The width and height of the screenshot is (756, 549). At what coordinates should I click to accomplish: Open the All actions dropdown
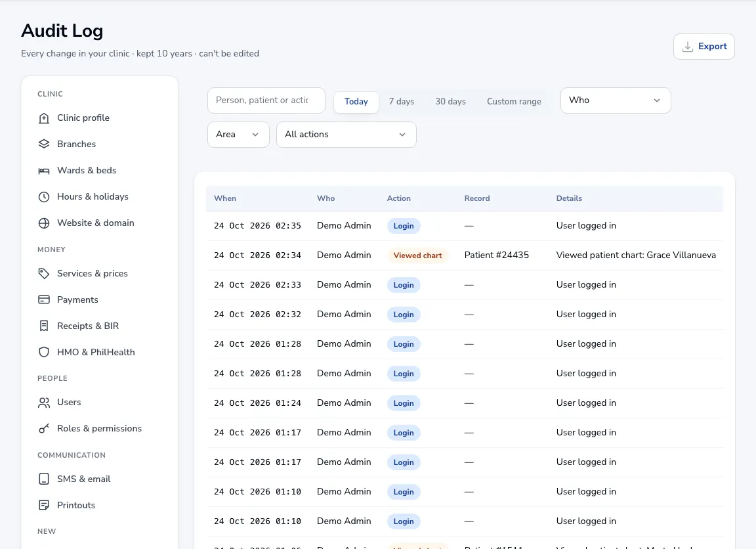point(346,135)
